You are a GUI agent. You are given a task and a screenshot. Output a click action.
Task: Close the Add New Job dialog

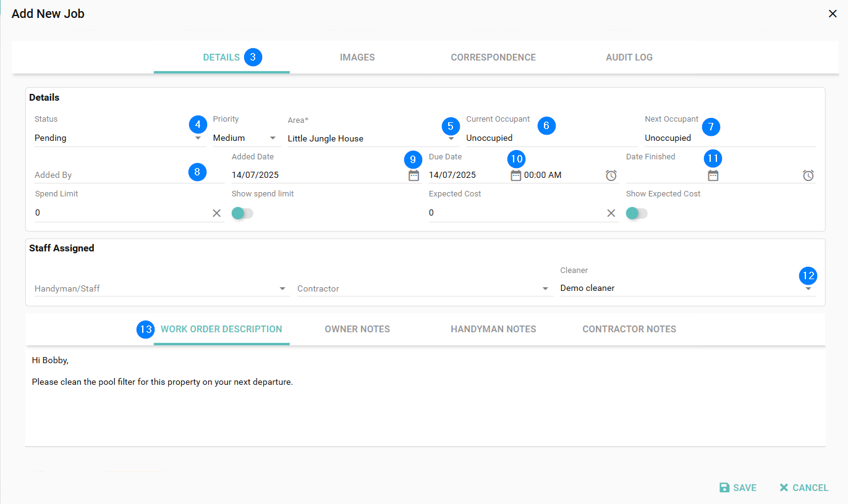coord(833,14)
